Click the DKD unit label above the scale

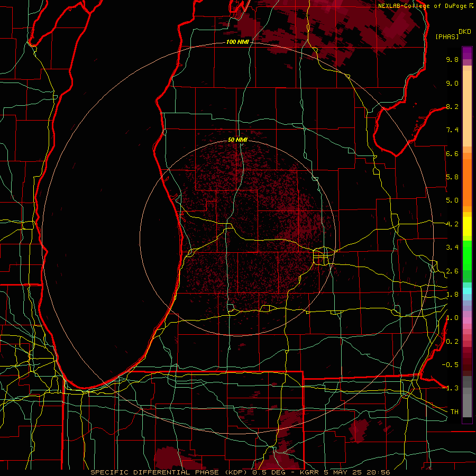(x=465, y=32)
